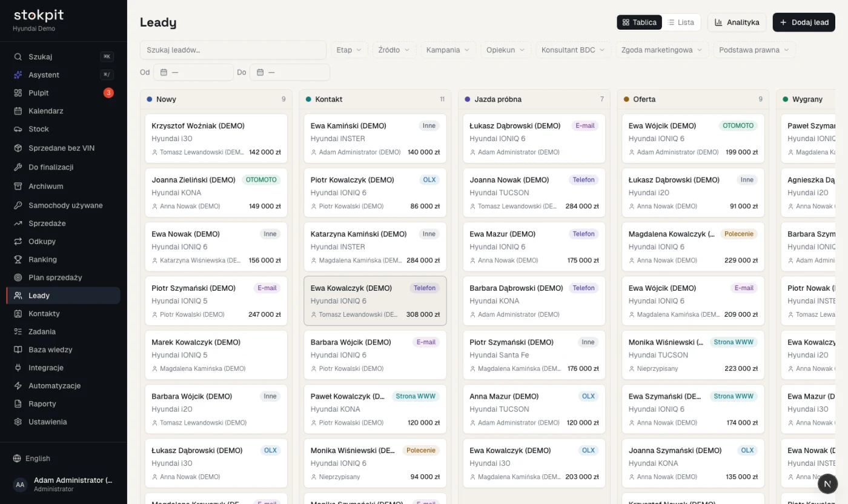Image resolution: width=848 pixels, height=504 pixels.
Task: Click the red notification badge on Pulpit
Action: (x=108, y=93)
